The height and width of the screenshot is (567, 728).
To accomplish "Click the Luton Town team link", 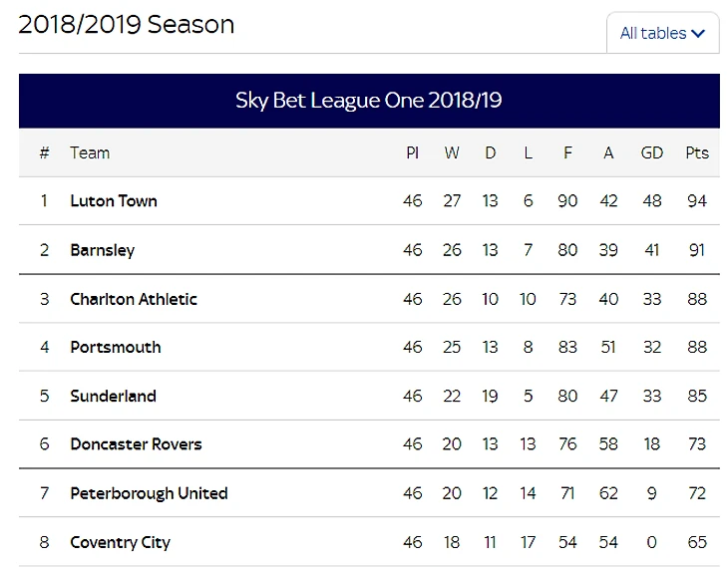I will click(114, 200).
